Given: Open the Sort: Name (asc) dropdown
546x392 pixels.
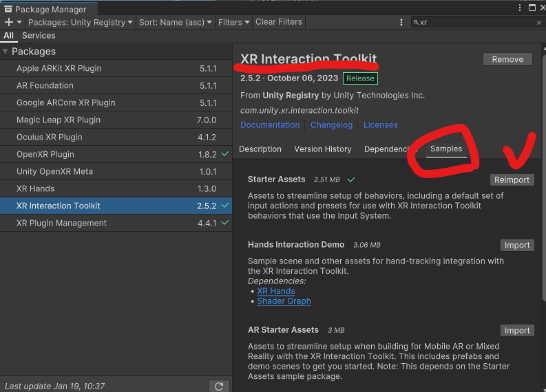Looking at the screenshot, I should [175, 22].
